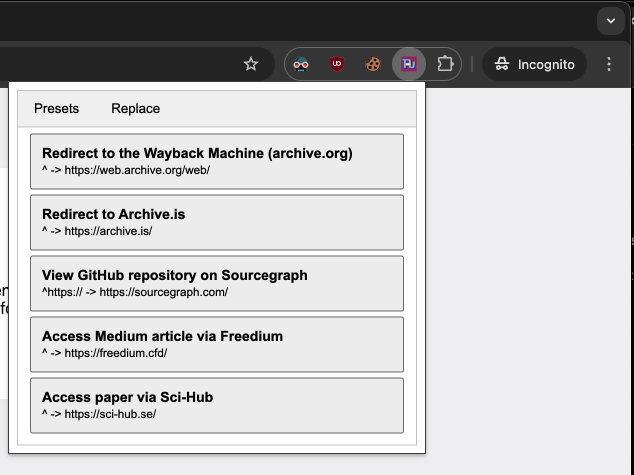Switch to the Replace tab
The image size is (634, 475).
click(135, 108)
